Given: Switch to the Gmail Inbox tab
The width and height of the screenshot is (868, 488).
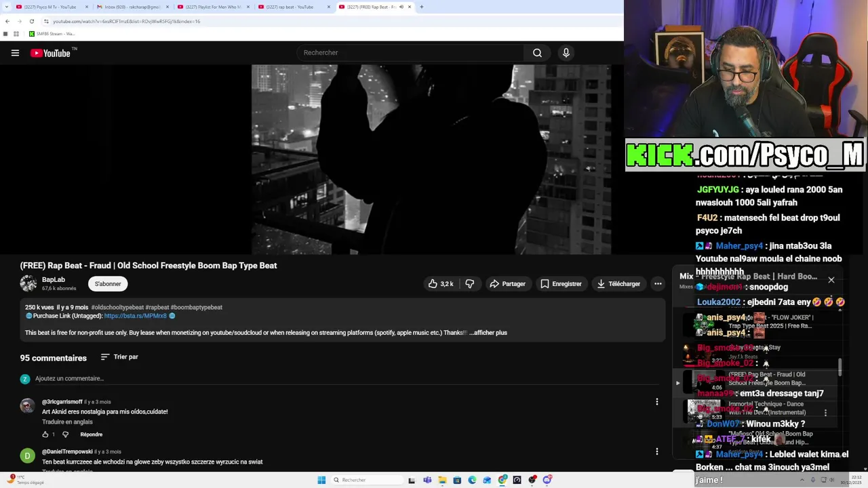Looking at the screenshot, I should 132,7.
